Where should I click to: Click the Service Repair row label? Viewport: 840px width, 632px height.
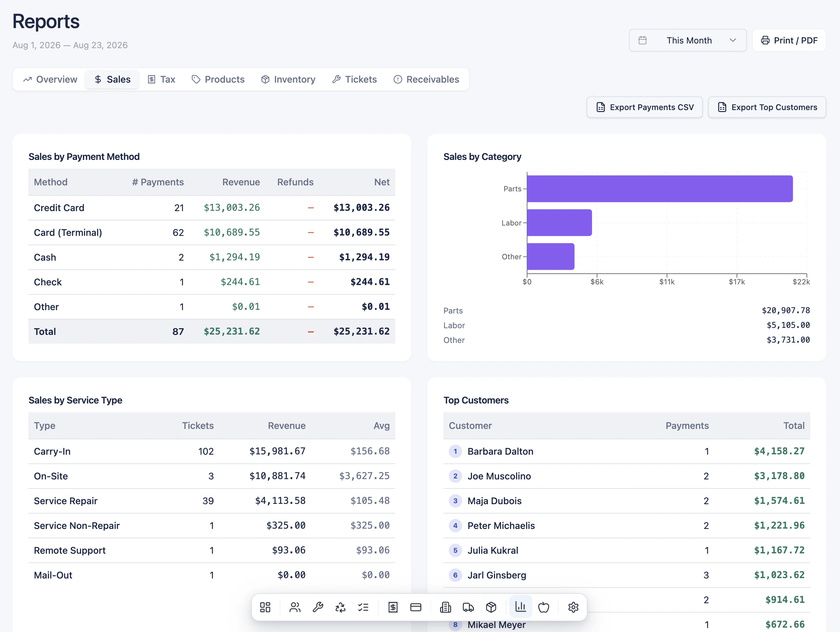[x=66, y=501]
